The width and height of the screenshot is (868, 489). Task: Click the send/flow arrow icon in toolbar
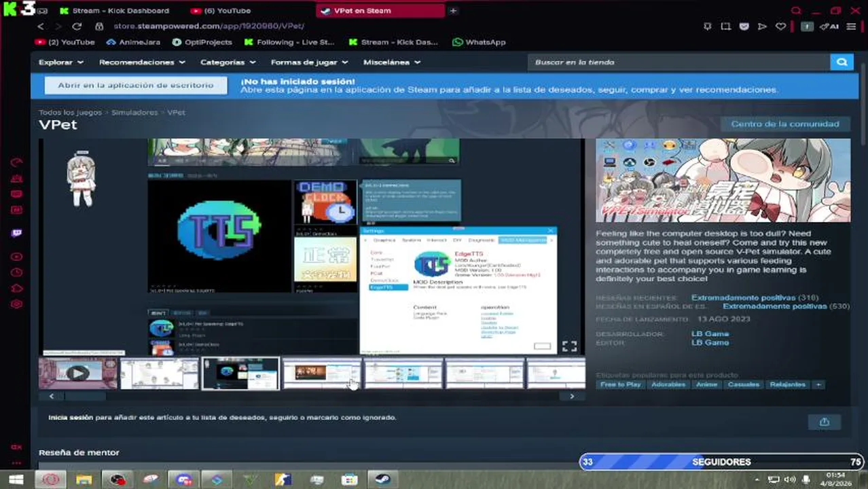[x=762, y=26]
